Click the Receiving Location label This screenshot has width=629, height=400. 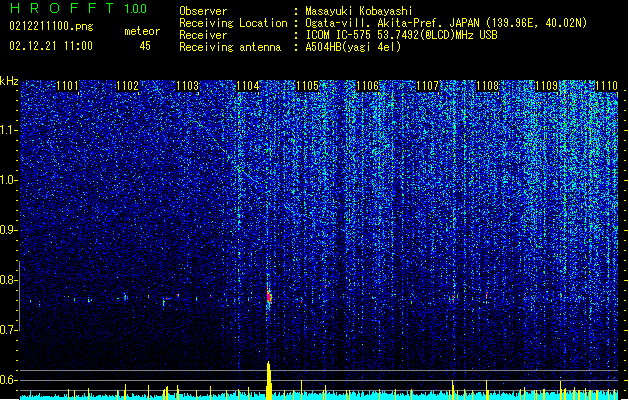(233, 23)
